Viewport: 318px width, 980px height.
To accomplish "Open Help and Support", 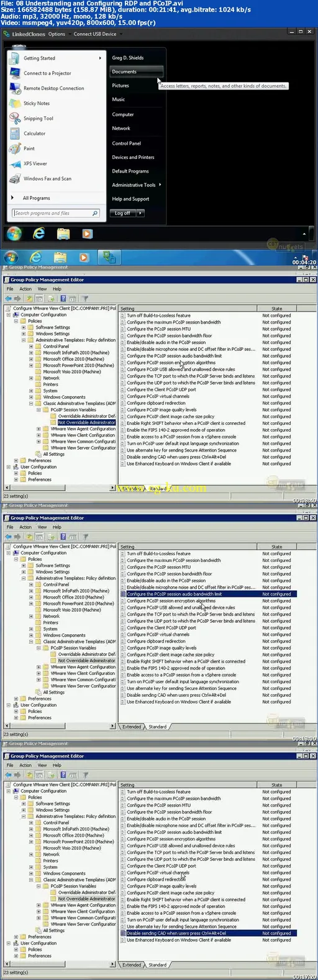I will pos(130,199).
